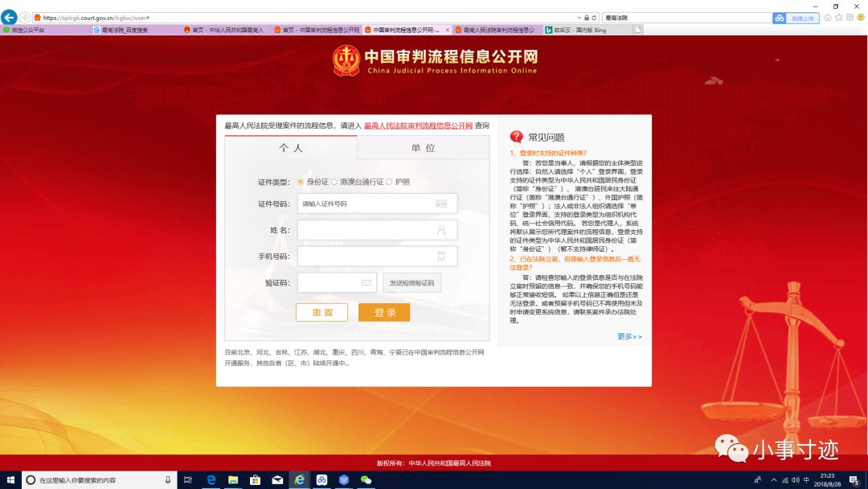868x489 pixels.
Task: Click the 个人 login tab
Action: pos(291,148)
